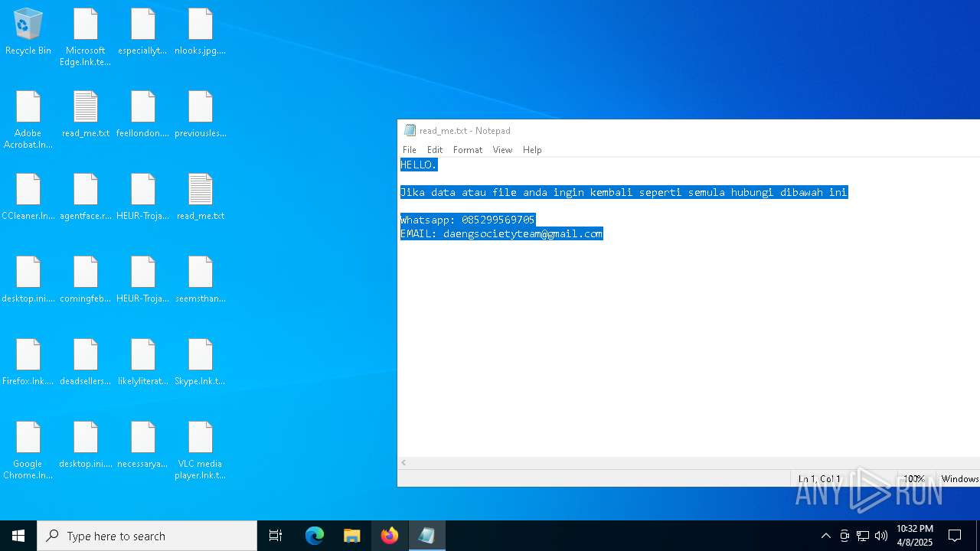Open the Format menu in Notepad

coord(468,150)
